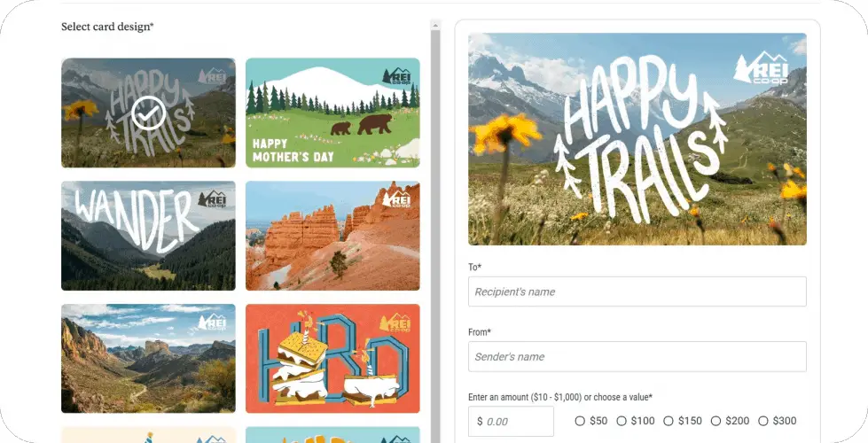This screenshot has height=443, width=868.
Task: Select the $50 amount option
Action: (580, 421)
